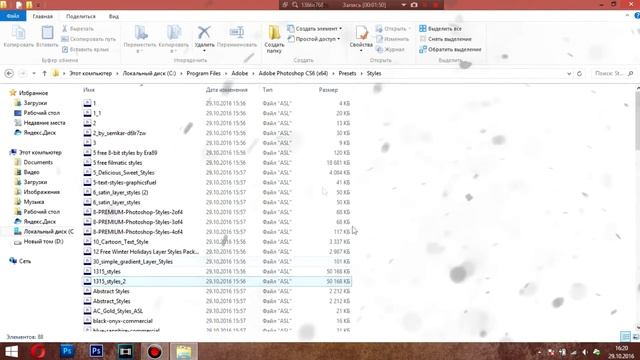Click Presets in the address path
The height and width of the screenshot is (360, 640).
tap(347, 73)
